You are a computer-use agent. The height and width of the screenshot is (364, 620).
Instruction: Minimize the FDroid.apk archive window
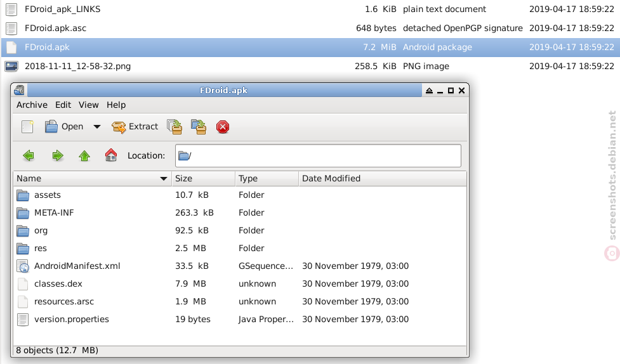pos(440,91)
